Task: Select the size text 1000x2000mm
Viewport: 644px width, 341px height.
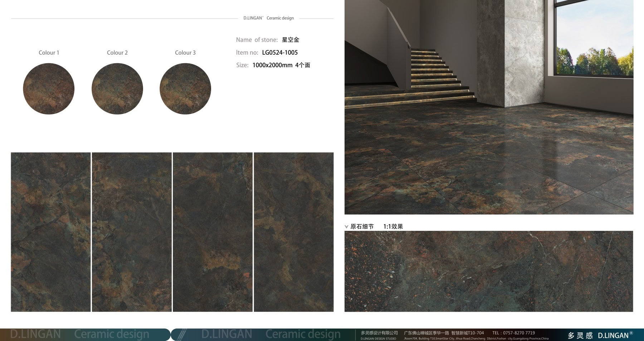Action: tap(272, 65)
